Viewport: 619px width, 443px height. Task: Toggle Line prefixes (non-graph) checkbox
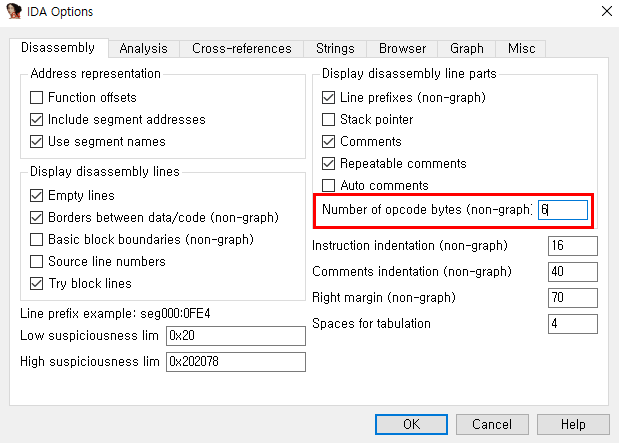click(328, 98)
